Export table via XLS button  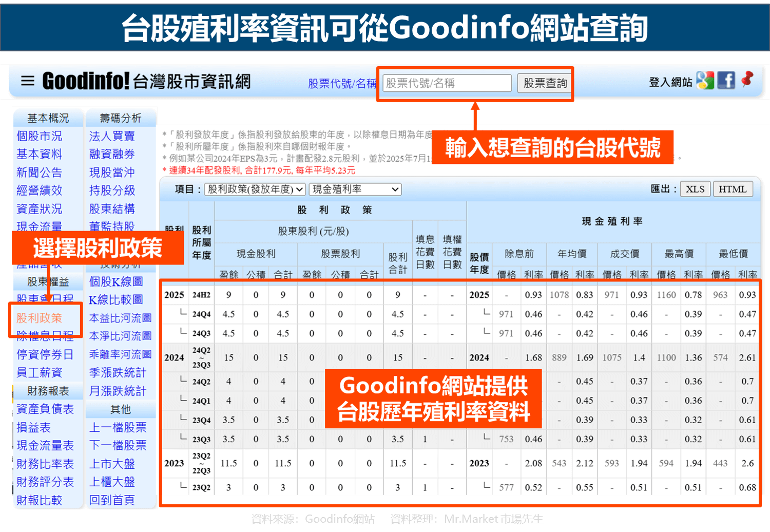[695, 189]
